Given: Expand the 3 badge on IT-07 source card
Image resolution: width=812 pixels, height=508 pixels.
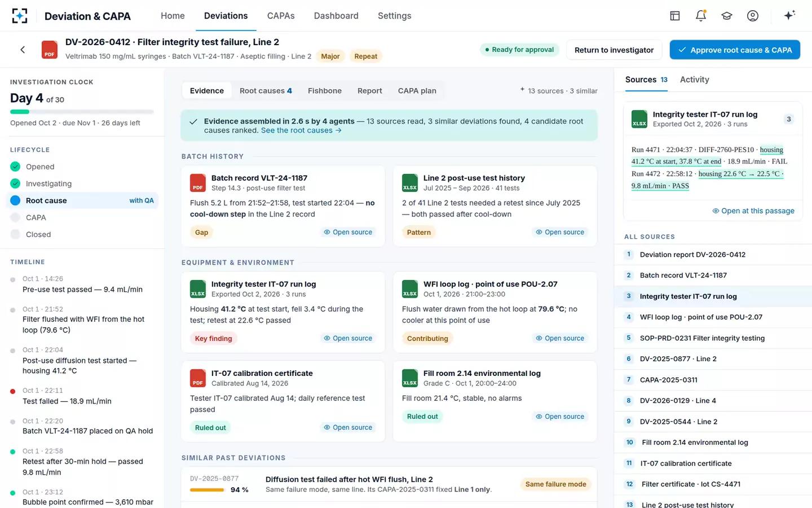Looking at the screenshot, I should click(x=789, y=119).
